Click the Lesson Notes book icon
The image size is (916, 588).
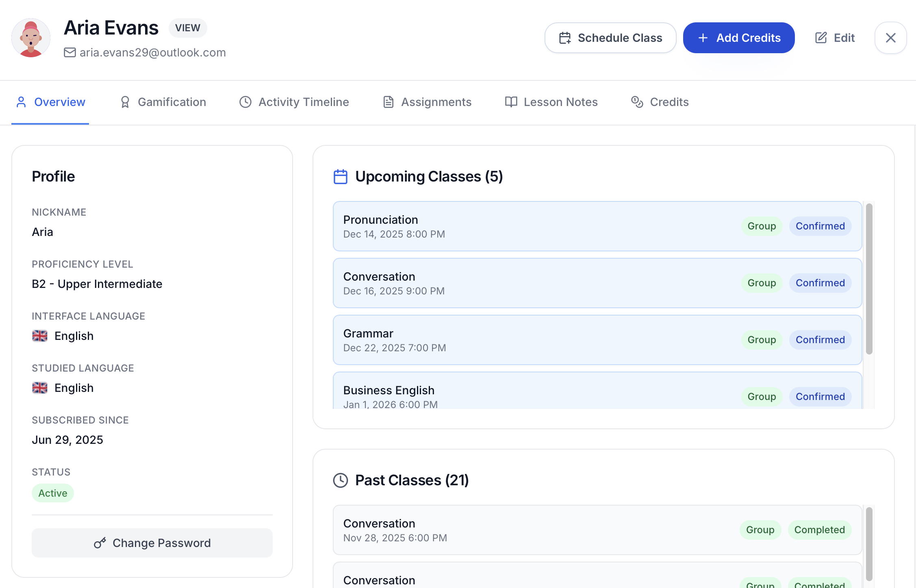511,102
